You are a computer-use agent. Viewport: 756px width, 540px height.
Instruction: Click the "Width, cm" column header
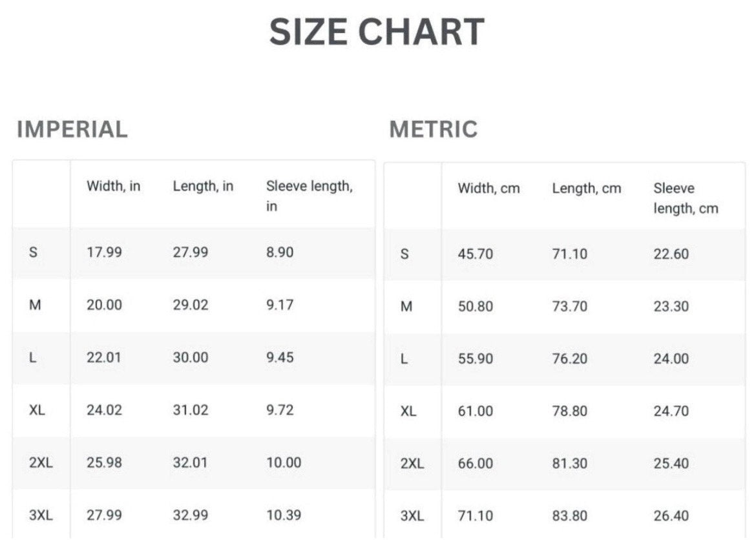click(x=488, y=189)
